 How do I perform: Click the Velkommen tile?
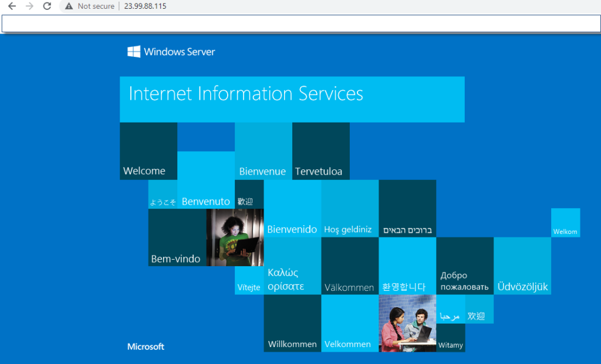(350, 324)
